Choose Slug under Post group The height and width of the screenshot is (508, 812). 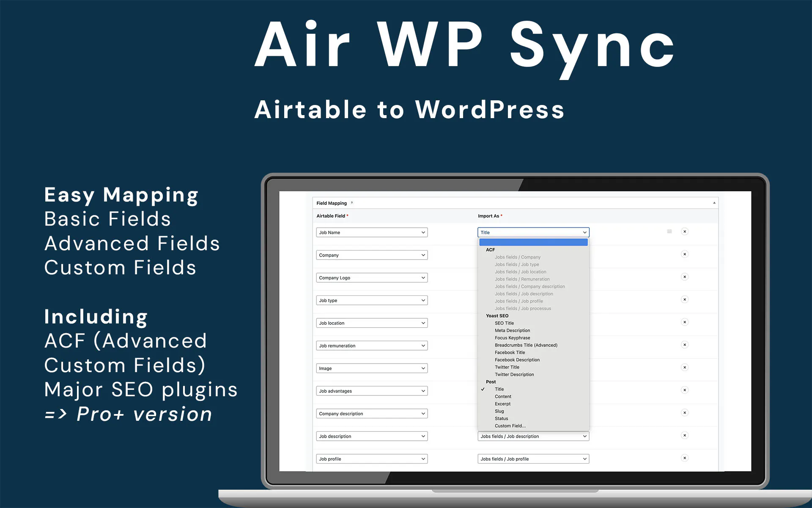click(x=499, y=411)
